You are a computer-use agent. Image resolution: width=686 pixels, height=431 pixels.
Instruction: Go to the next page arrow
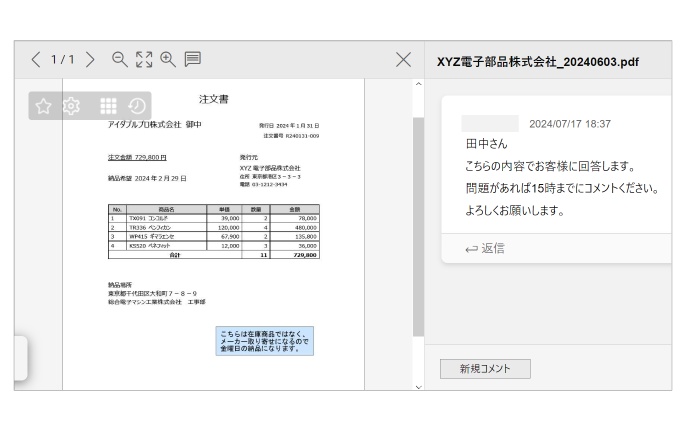pos(90,60)
